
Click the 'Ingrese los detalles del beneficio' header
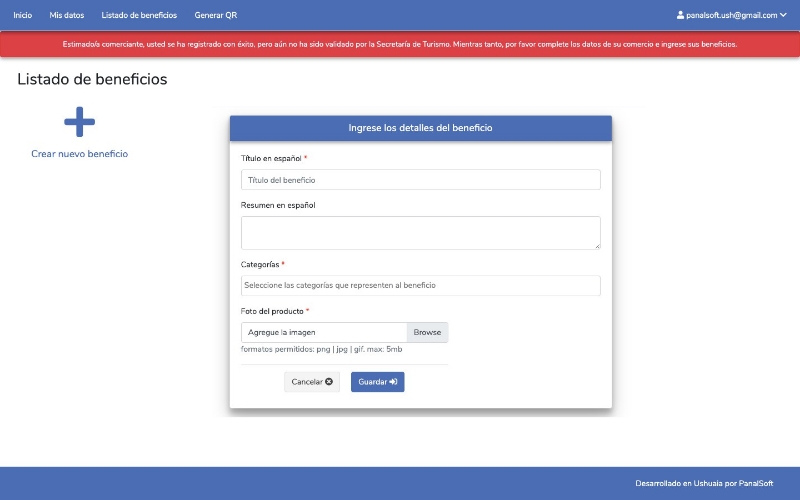[x=420, y=128]
